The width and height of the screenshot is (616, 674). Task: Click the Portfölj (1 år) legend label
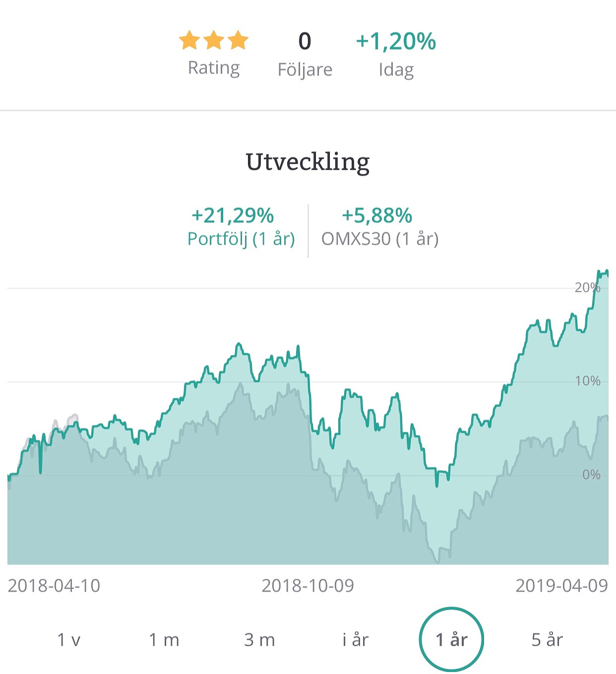tap(241, 239)
